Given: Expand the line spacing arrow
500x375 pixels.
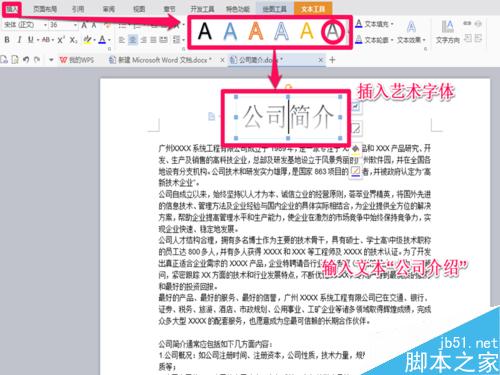Looking at the screenshot, I should [x=183, y=40].
